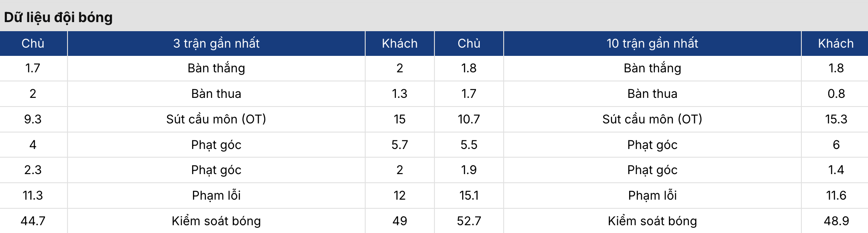Click the 11.3 fouls value

point(33,195)
